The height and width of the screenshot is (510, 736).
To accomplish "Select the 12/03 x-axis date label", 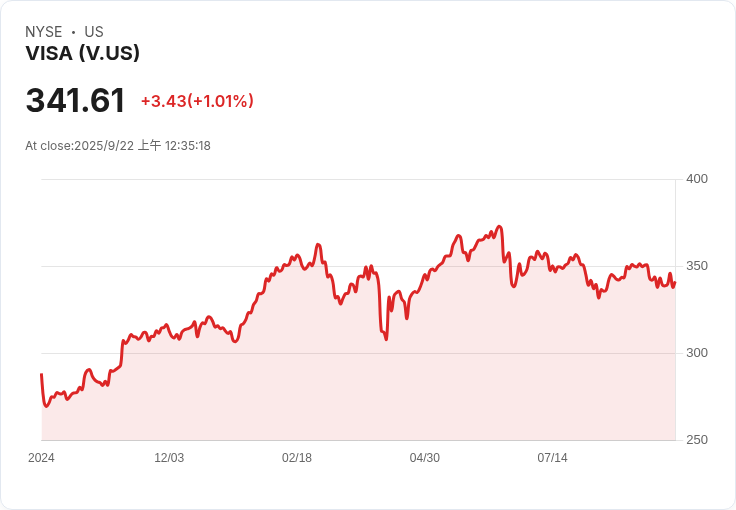I will point(169,458).
